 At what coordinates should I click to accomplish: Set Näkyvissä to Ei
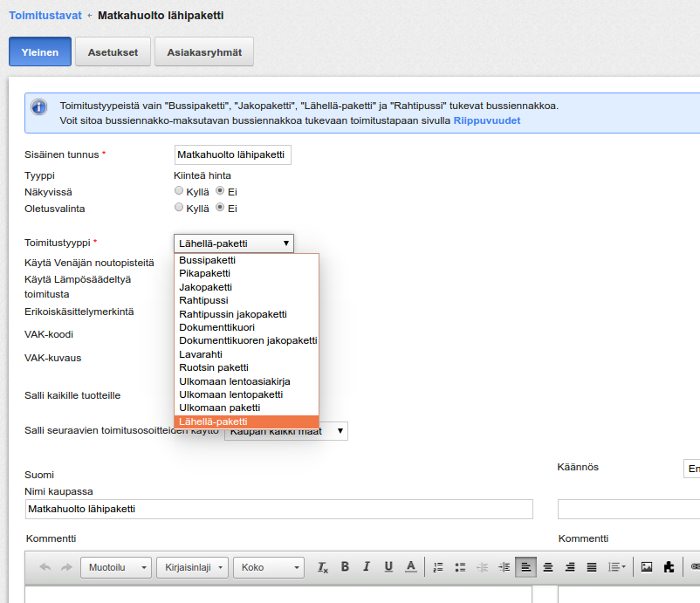[x=220, y=191]
